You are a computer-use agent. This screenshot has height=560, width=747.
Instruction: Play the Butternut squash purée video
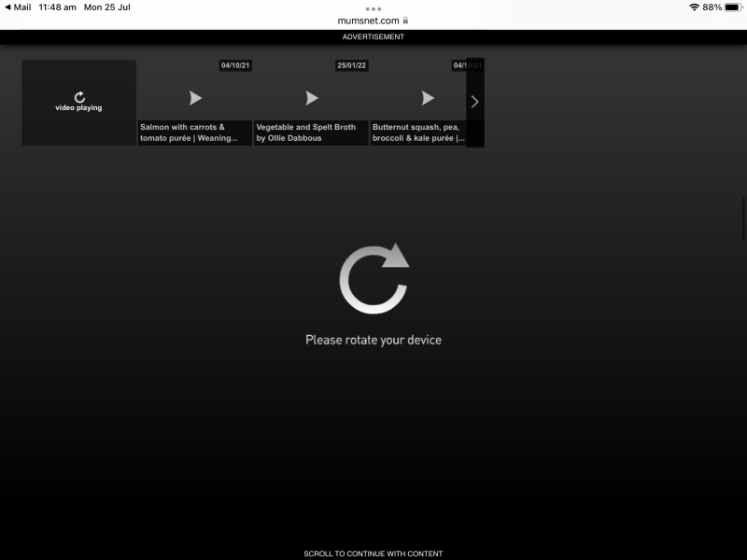click(428, 98)
